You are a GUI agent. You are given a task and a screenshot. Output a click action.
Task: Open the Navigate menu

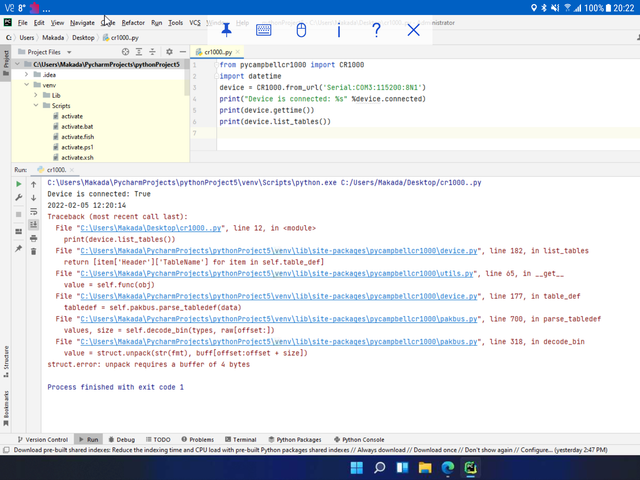pyautogui.click(x=82, y=23)
